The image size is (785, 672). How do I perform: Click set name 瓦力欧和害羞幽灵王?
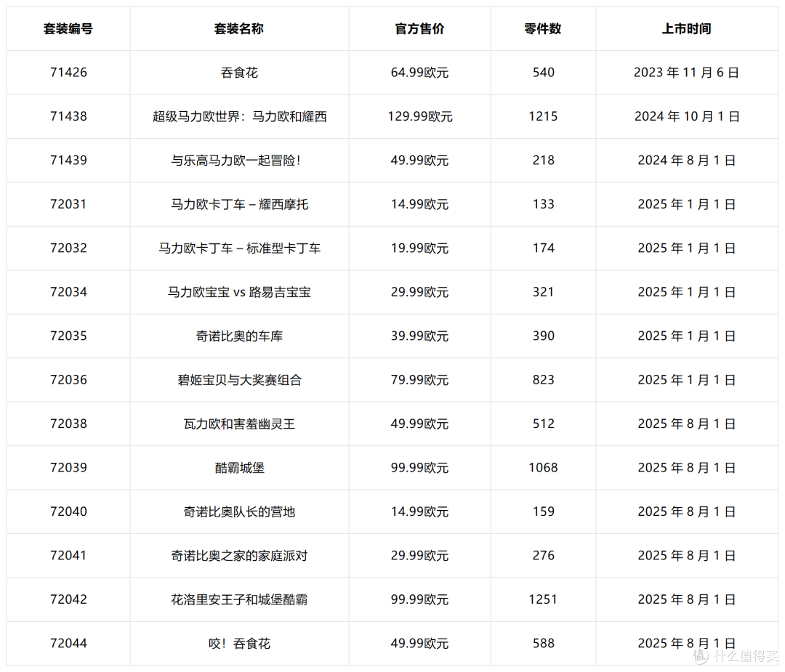click(239, 424)
